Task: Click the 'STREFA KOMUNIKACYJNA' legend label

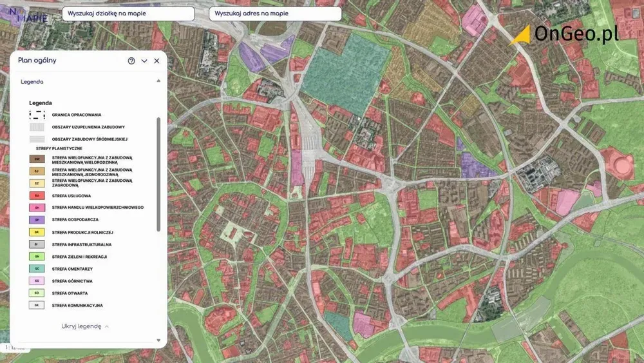Action: pos(77,306)
